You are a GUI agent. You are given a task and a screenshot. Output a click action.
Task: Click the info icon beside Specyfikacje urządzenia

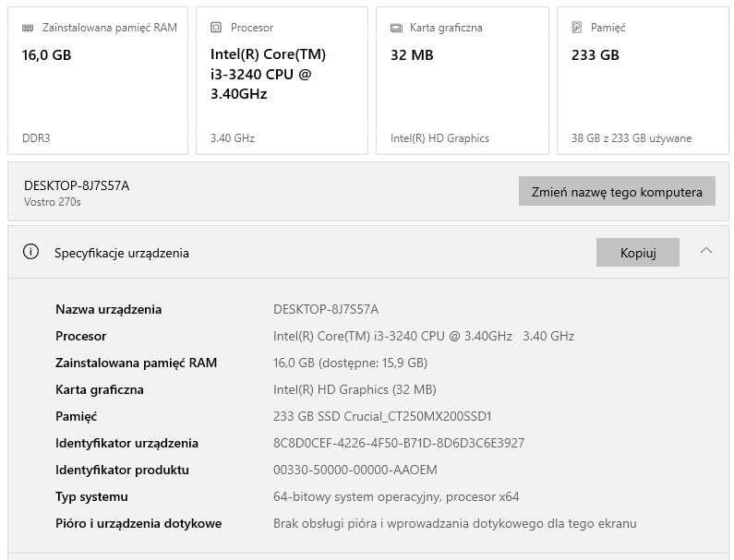click(31, 252)
